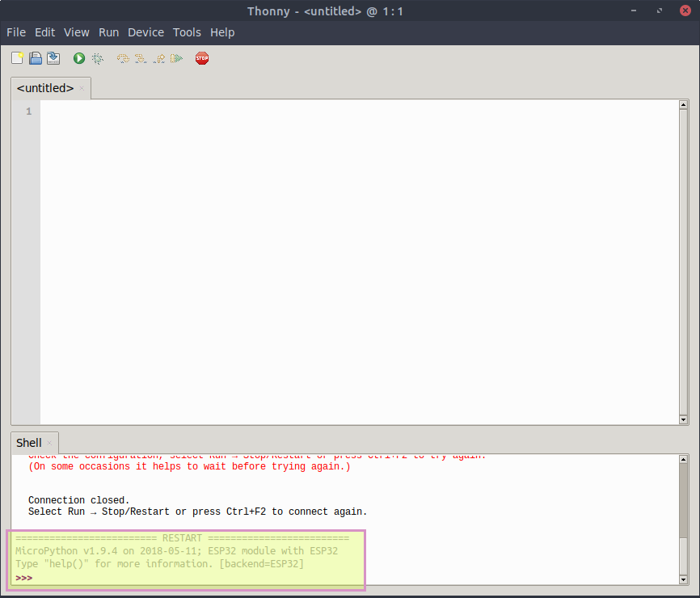The image size is (700, 598).
Task: Click inside the empty code editor area
Action: (360, 262)
